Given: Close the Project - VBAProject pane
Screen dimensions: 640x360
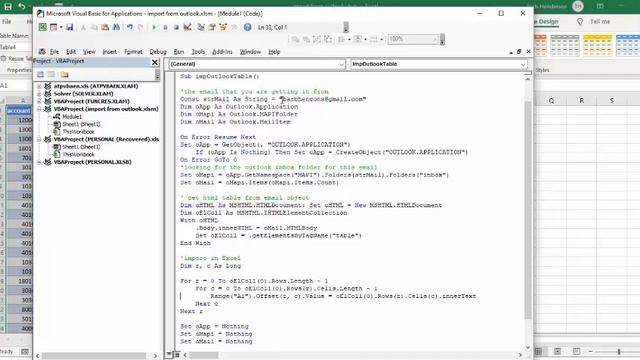Looking at the screenshot, I should (155, 62).
